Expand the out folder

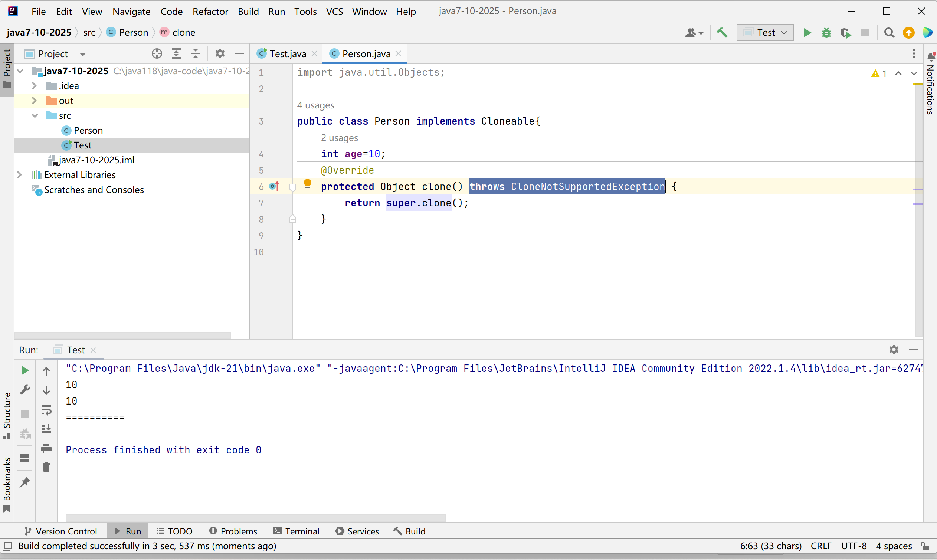35,101
